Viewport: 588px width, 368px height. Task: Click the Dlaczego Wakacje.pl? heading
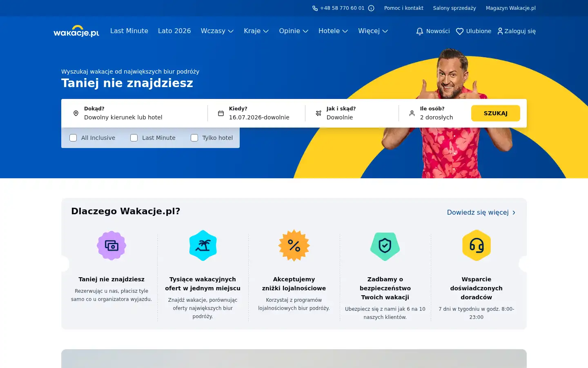tap(126, 211)
